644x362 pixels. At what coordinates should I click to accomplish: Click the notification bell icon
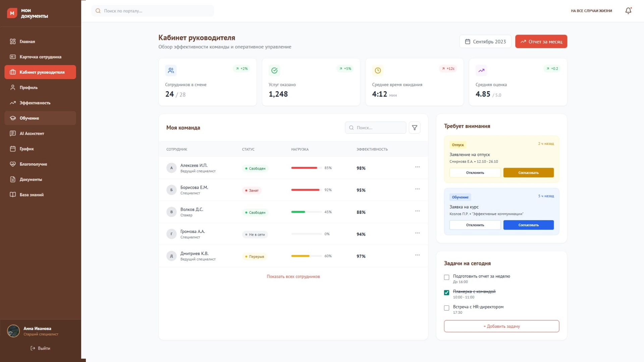(x=628, y=11)
